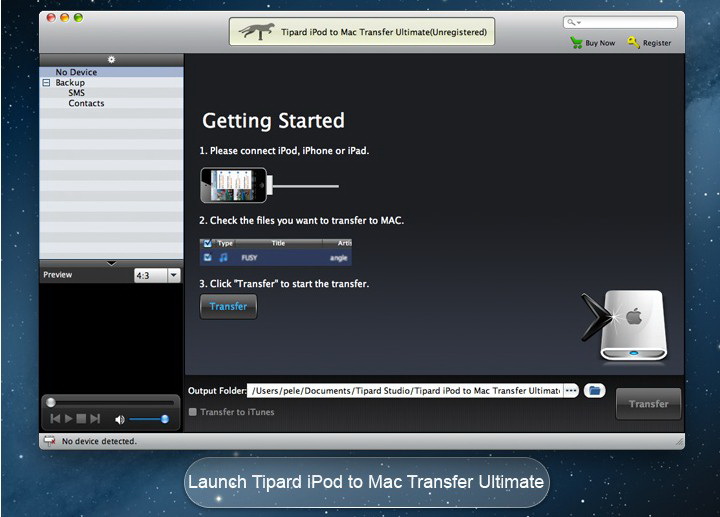
Task: Click the blue Transfer button in step 3
Action: tap(228, 306)
